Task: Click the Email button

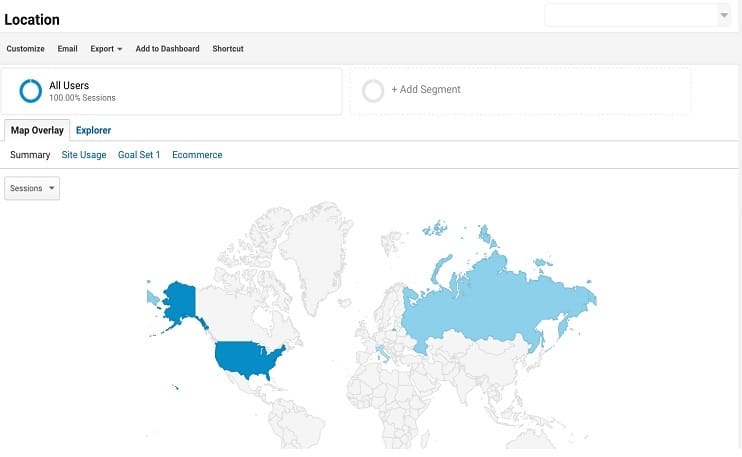Action: point(68,49)
